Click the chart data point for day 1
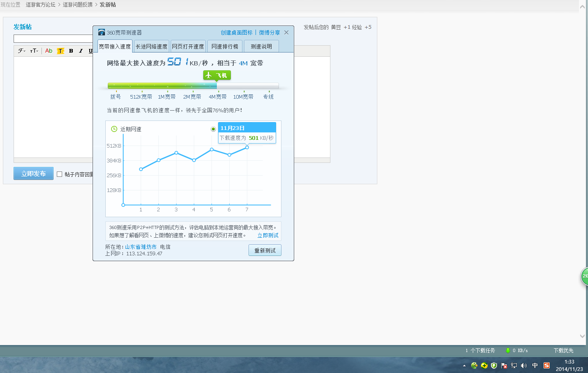This screenshot has height=373, width=588. 141,169
